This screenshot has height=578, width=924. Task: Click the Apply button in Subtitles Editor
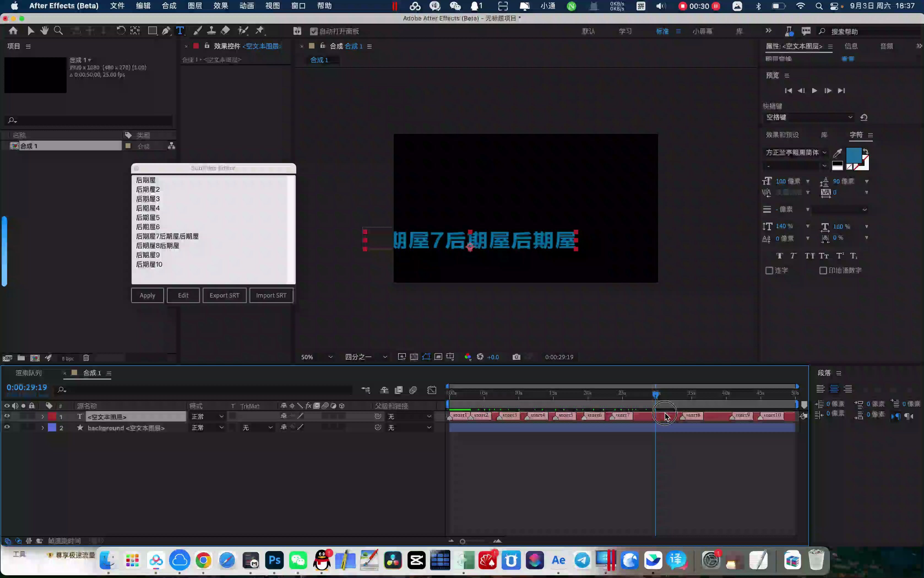pyautogui.click(x=148, y=295)
